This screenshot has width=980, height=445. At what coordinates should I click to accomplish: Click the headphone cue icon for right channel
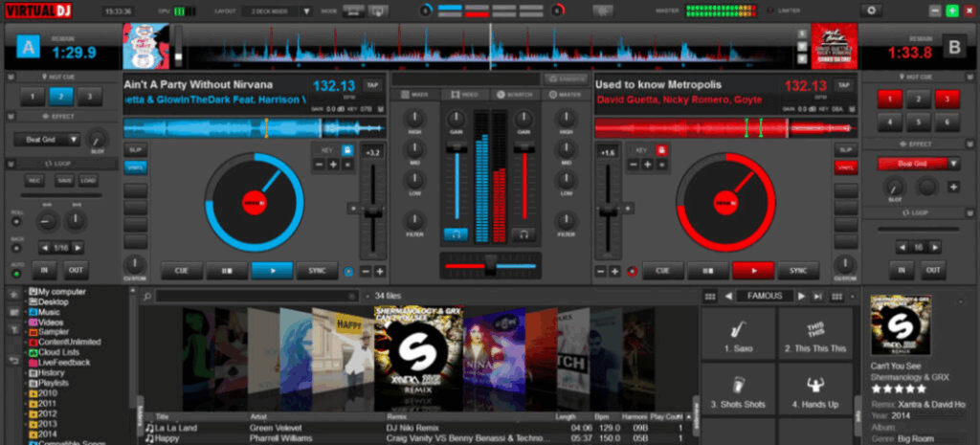[x=523, y=234]
